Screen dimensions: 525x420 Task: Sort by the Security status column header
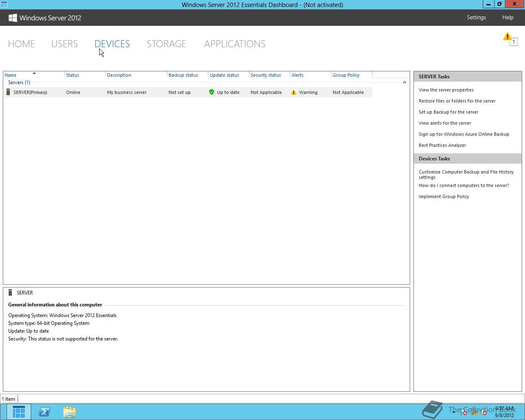point(270,75)
